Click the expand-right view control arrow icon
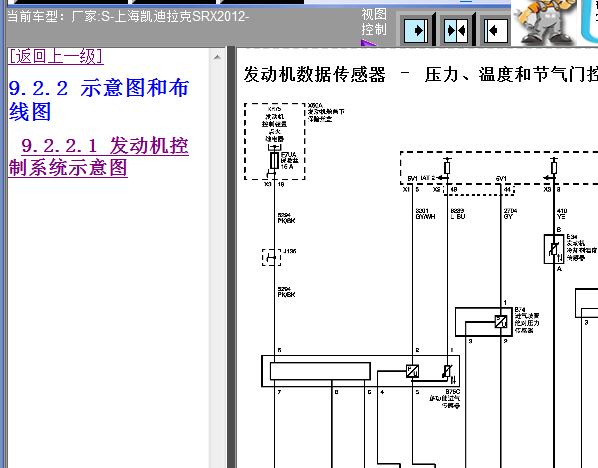Screen dimensions: 598x468 pos(416,30)
